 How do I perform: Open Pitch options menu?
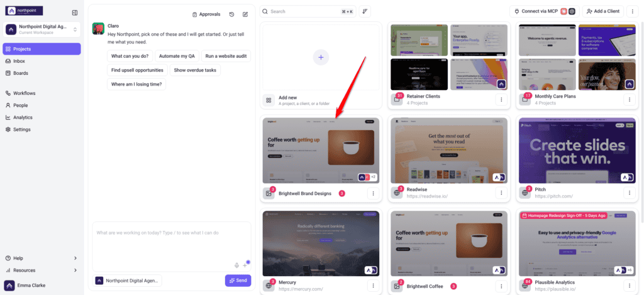tap(630, 193)
